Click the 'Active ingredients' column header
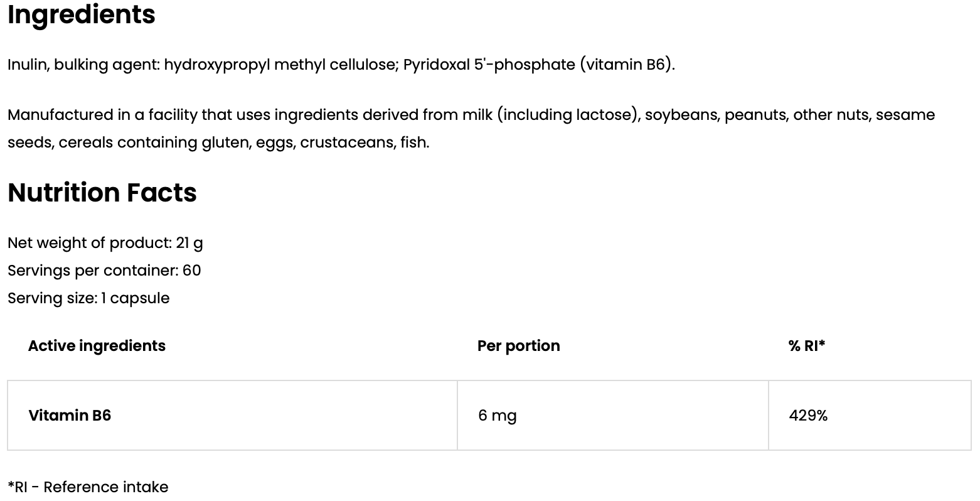The height and width of the screenshot is (501, 980). [x=97, y=346]
